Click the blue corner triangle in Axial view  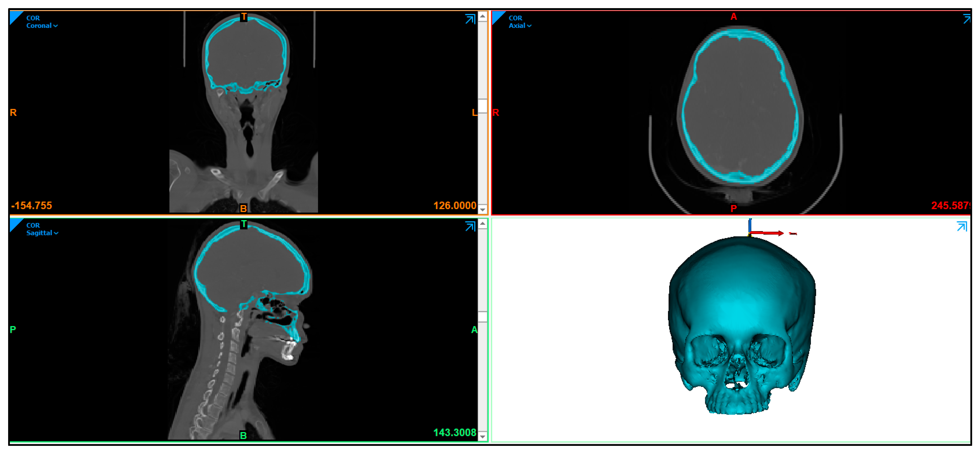(x=497, y=16)
